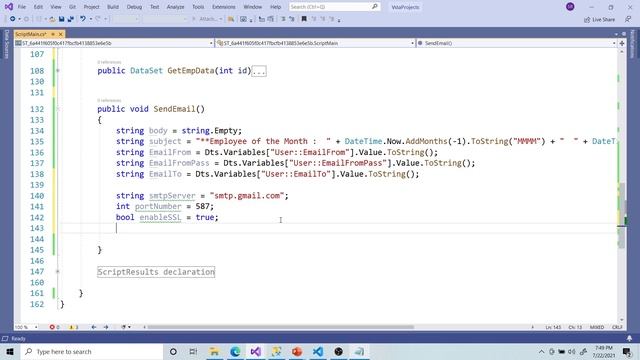Select the ScriptMain.cs document tab
The width and height of the screenshot is (640, 360).
31,34
